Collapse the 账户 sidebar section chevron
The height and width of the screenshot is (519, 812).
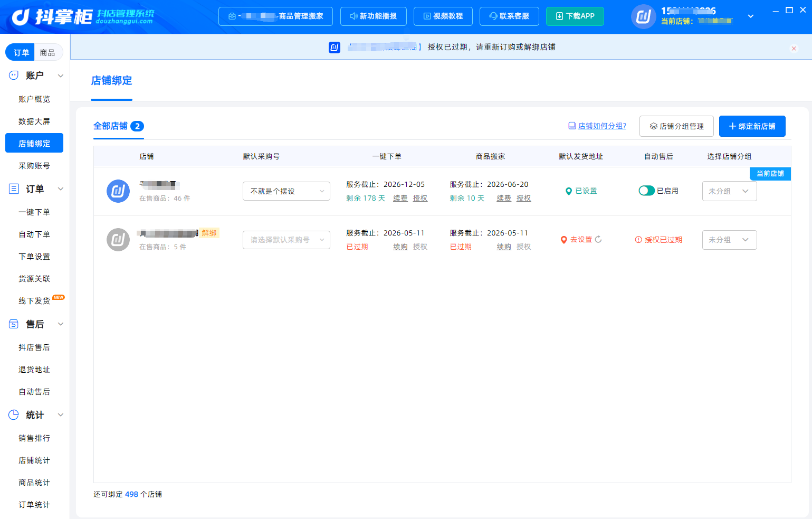[61, 76]
